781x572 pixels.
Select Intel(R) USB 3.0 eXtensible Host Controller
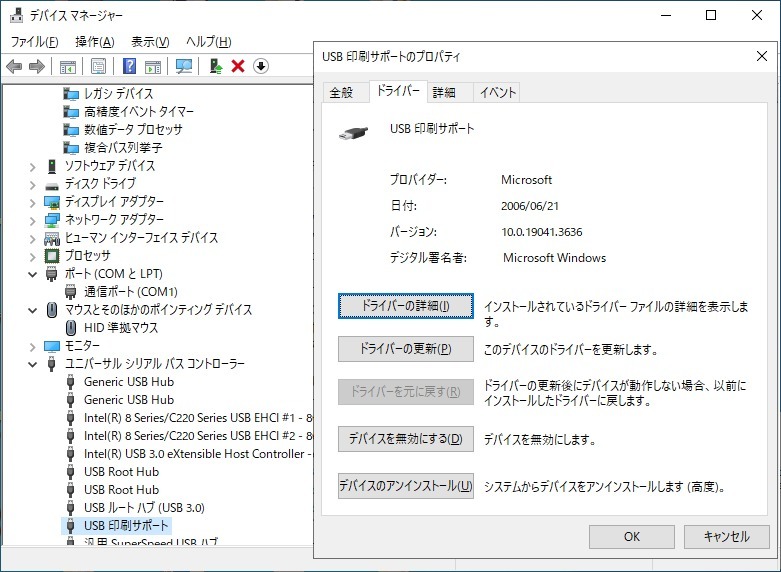[x=198, y=454]
